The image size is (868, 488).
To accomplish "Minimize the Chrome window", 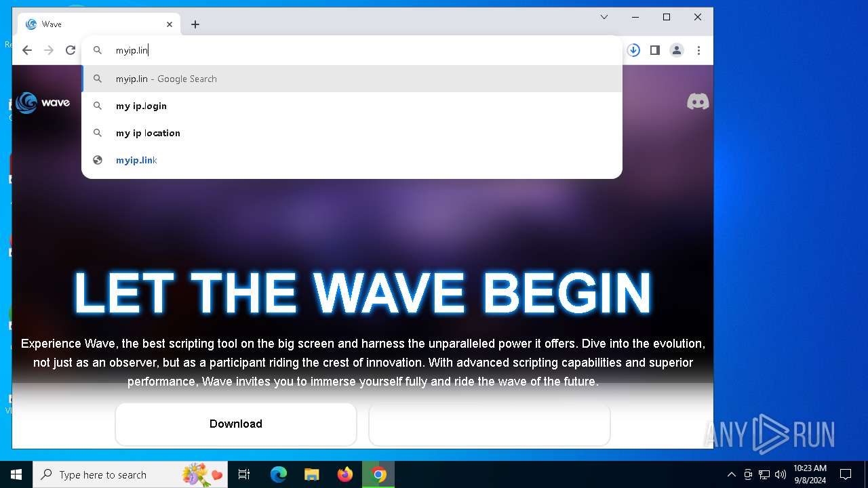I will click(635, 17).
